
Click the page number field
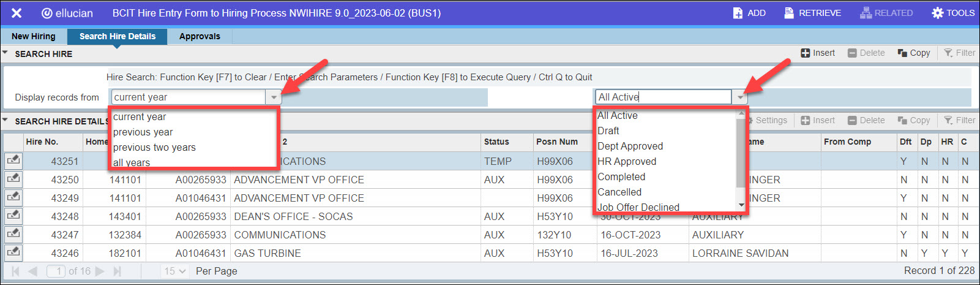click(56, 271)
